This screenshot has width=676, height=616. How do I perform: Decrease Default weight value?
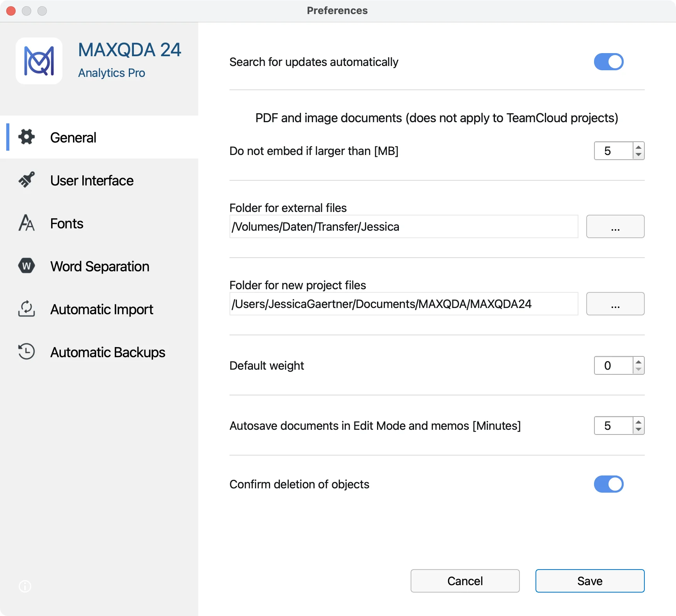click(x=639, y=369)
